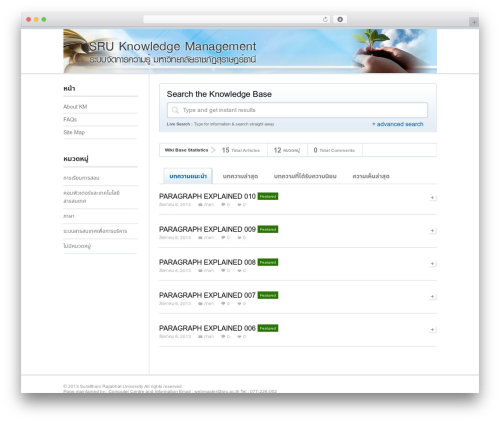Expand PARAGRAPH EXPLAINED 009 with plus button
The height and width of the screenshot is (423, 500).
pos(432,231)
